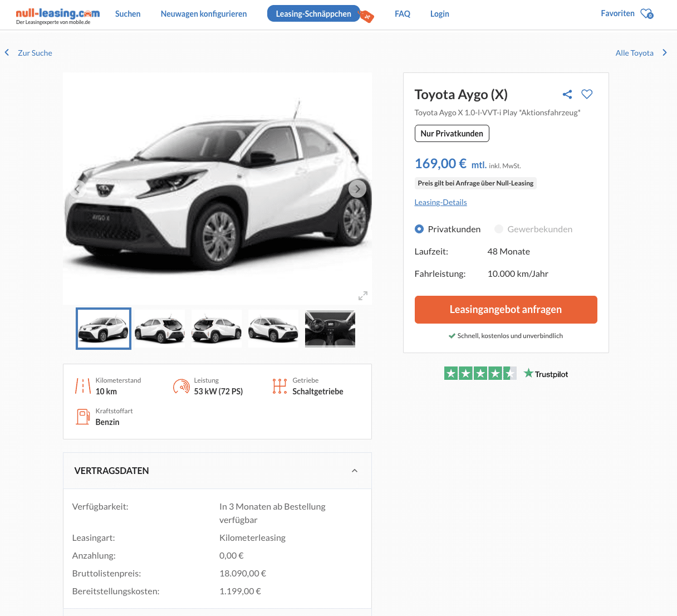Open Neuwagen konfigurieren in navigation
The image size is (677, 616).
pos(204,14)
